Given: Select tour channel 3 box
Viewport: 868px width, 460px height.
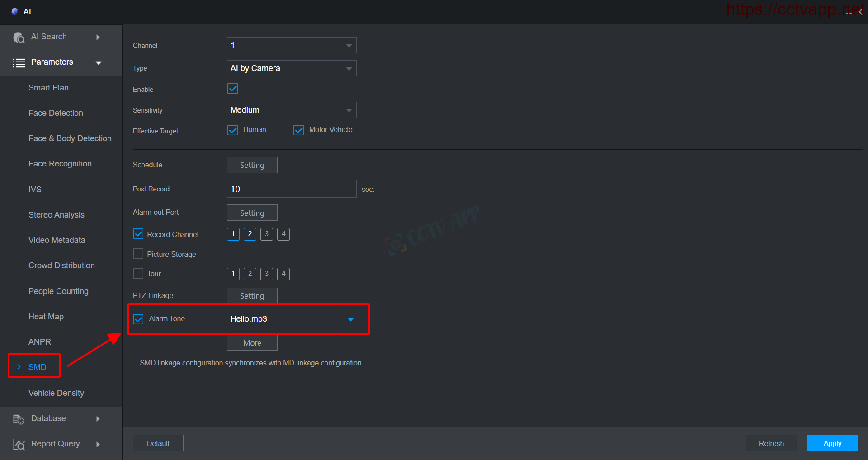Looking at the screenshot, I should [267, 274].
